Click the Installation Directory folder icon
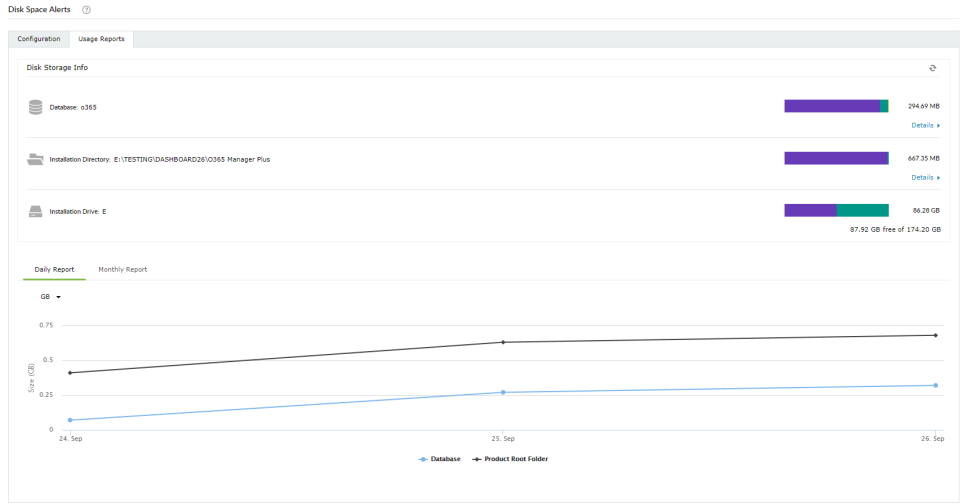Screen dimensions: 960x504 pyautogui.click(x=36, y=158)
